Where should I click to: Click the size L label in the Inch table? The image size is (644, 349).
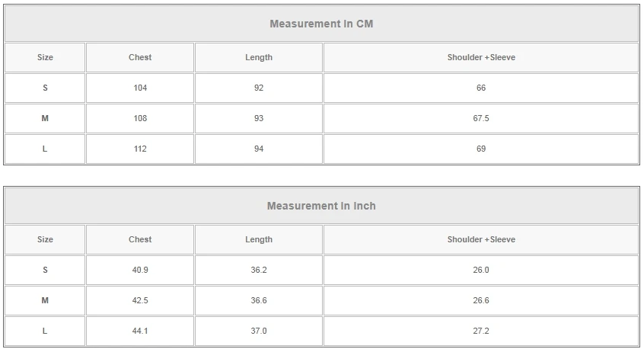point(45,331)
